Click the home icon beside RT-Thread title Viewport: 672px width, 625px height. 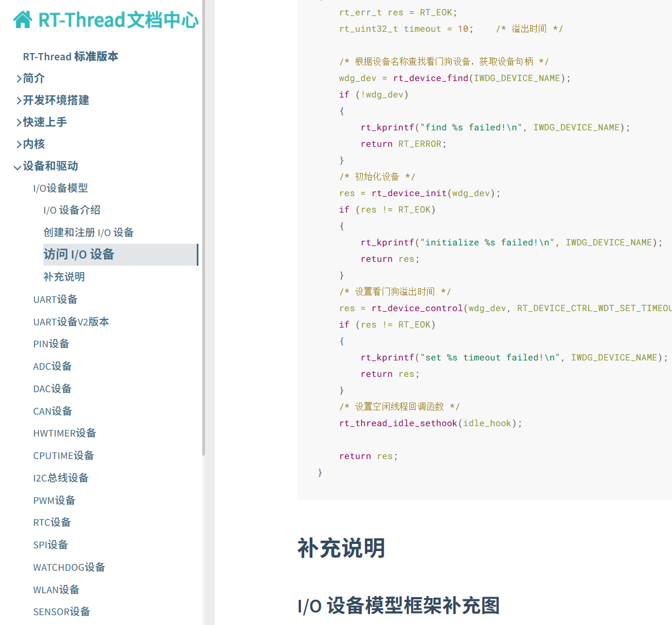[x=22, y=20]
